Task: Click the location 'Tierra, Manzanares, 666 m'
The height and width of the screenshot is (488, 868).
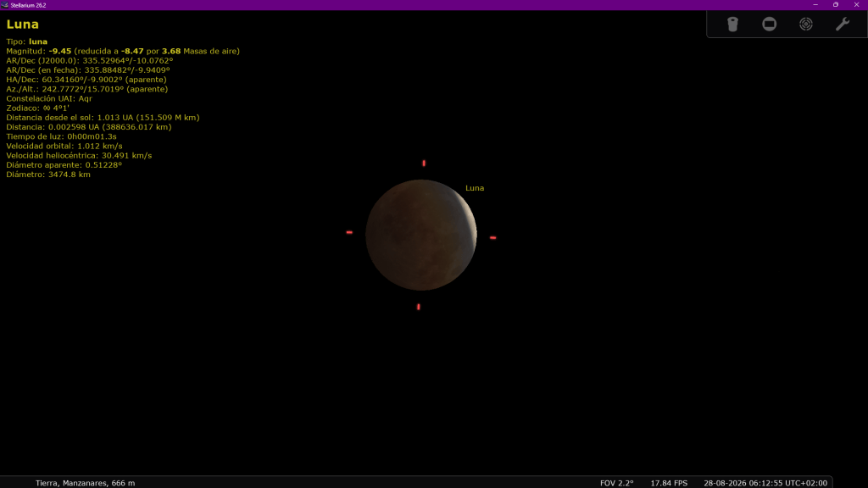Action: pyautogui.click(x=86, y=483)
